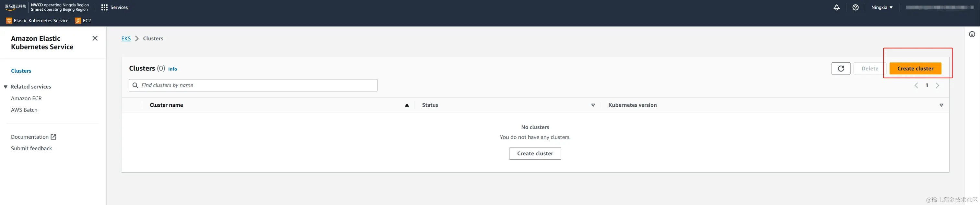The height and width of the screenshot is (205, 980).
Task: Click the NWCD operating Ningxia Region text
Action: tap(60, 5)
